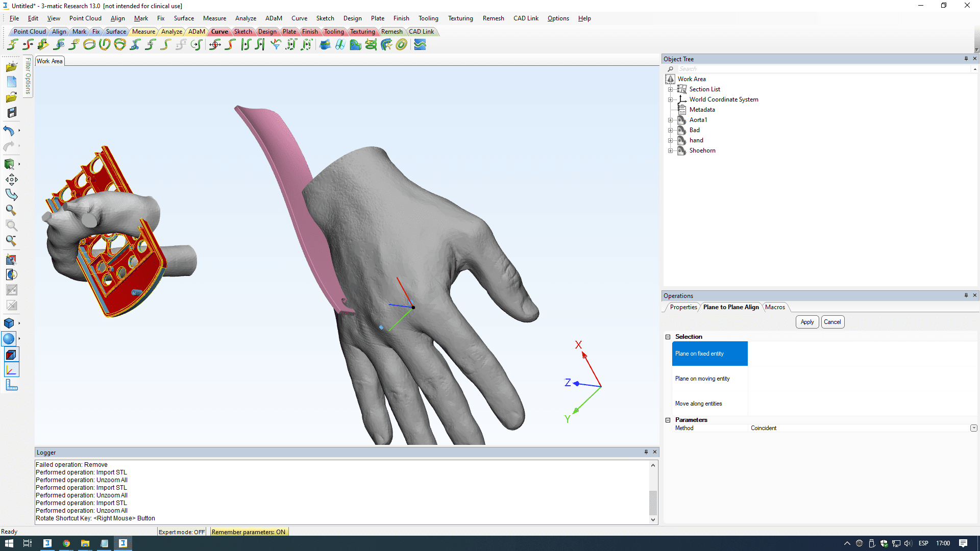Click the Save project floppy icon
Viewport: 980px width, 551px height.
click(12, 113)
